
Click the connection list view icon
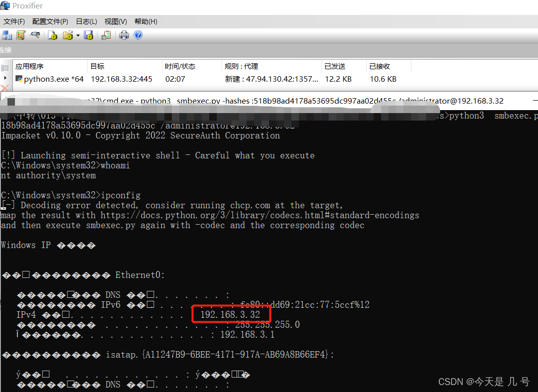click(x=5, y=68)
